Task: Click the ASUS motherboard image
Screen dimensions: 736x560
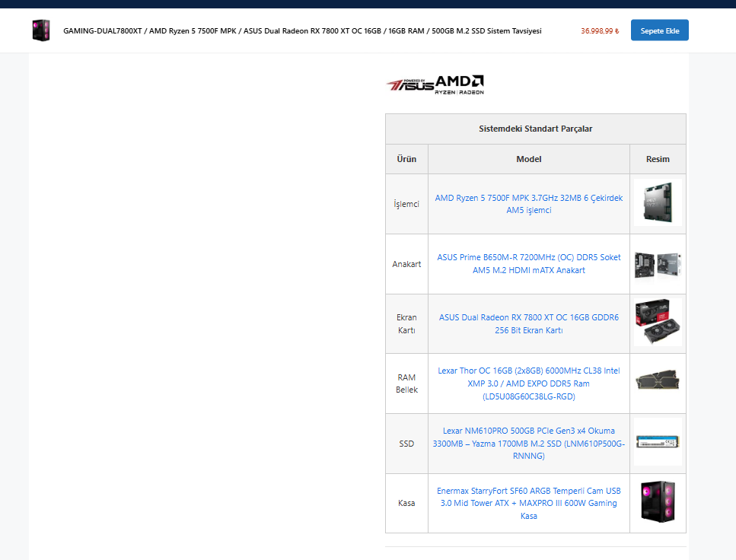Action: click(658, 264)
